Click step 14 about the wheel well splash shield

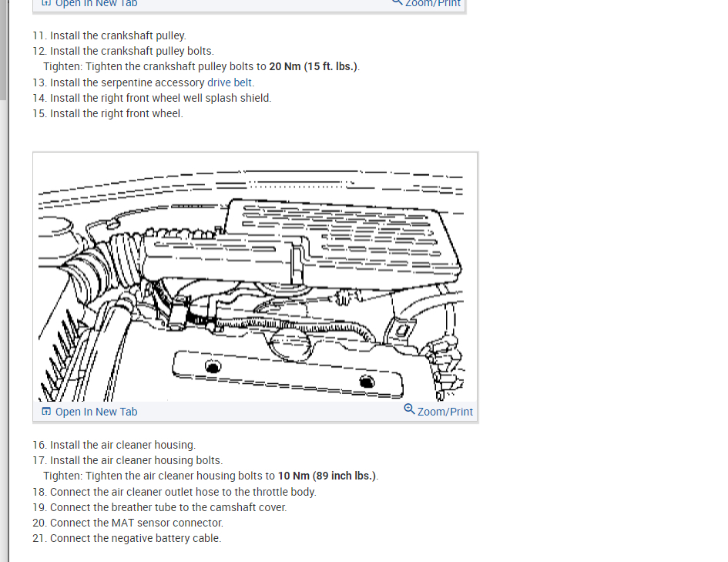152,98
